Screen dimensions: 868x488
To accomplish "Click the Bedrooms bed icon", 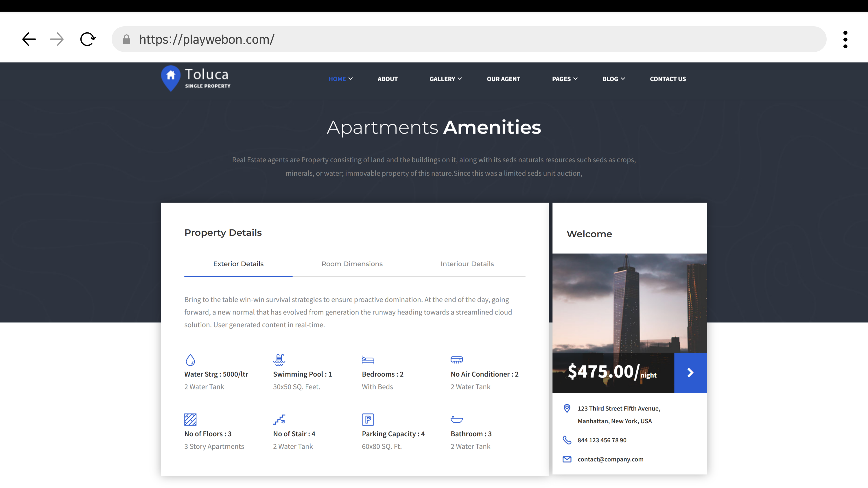I will (x=368, y=360).
